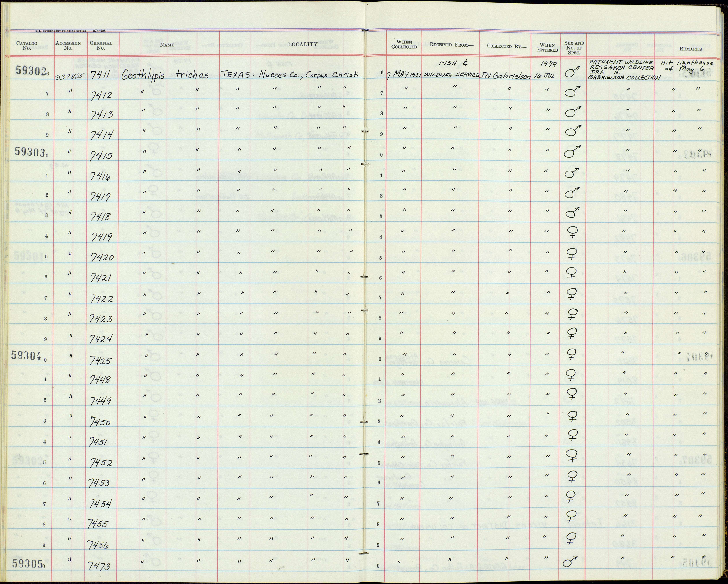Click the 'Original No.' column header
Screen dimensions: 728x584
tap(101, 45)
